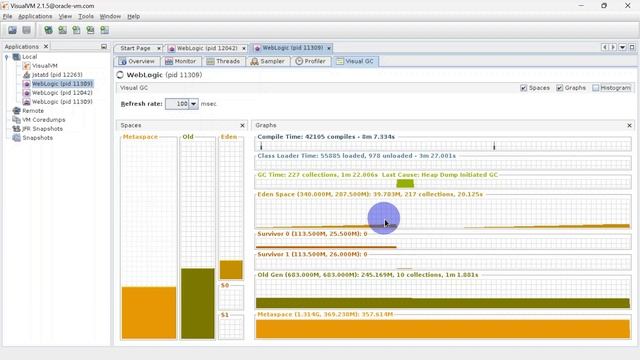The image size is (640, 360).
Task: Click the Remote node icon
Action: 16,111
